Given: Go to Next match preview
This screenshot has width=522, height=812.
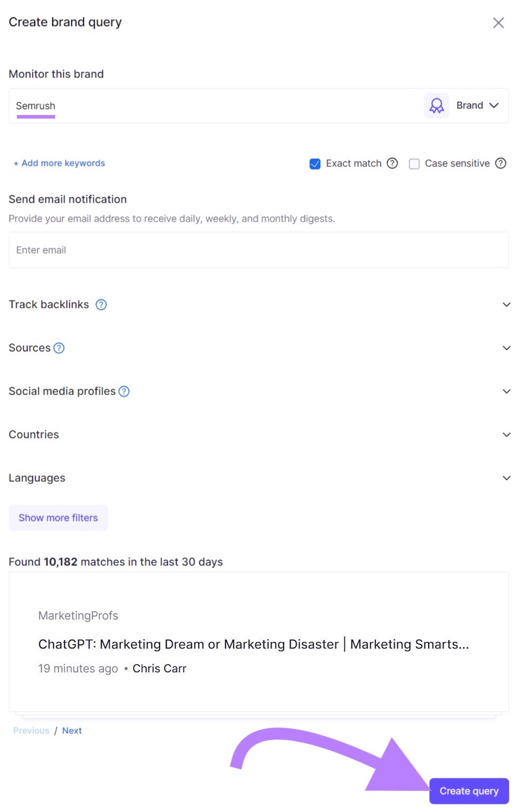Looking at the screenshot, I should pos(72,731).
